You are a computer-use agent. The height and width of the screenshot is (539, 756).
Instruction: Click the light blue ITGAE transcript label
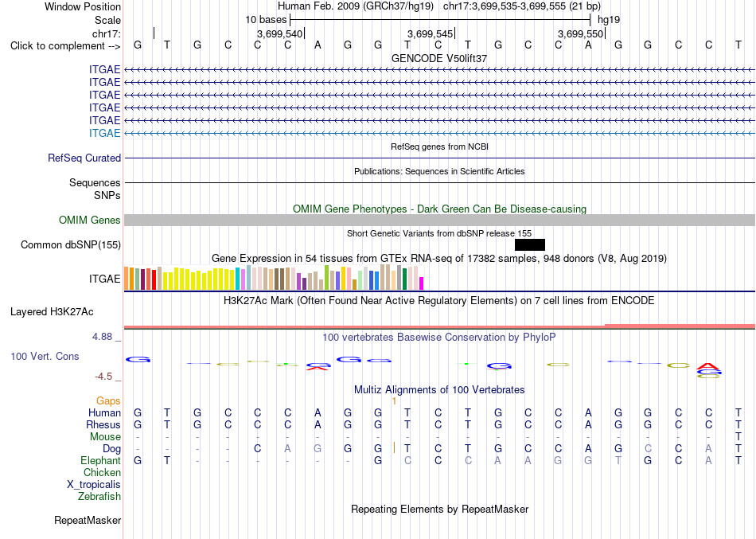point(104,133)
